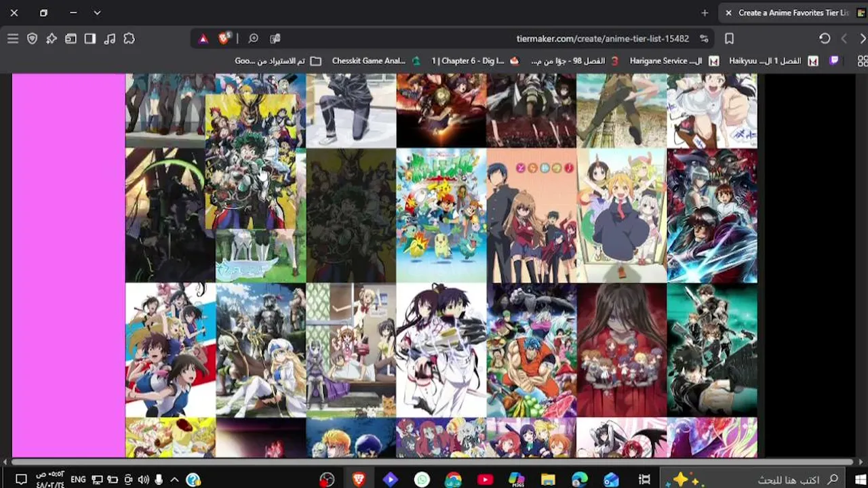
Task: Open Microsoft Edge from the taskbar
Action: (x=579, y=479)
